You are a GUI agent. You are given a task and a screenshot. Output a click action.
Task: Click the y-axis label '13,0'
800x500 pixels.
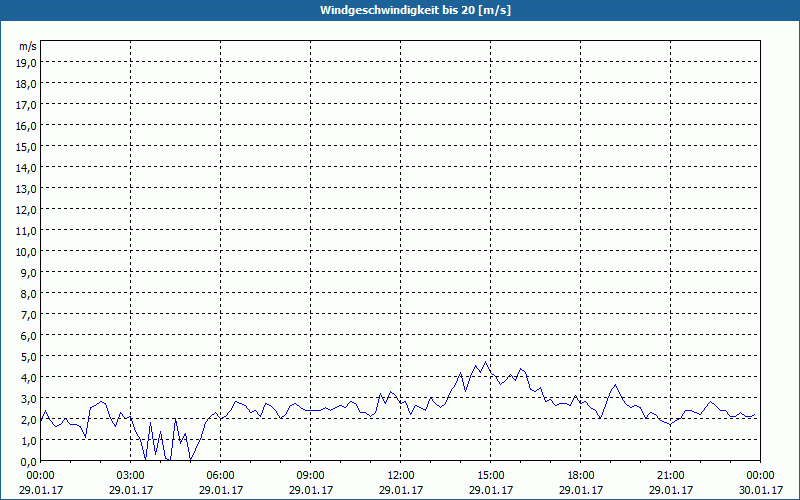tap(28, 189)
